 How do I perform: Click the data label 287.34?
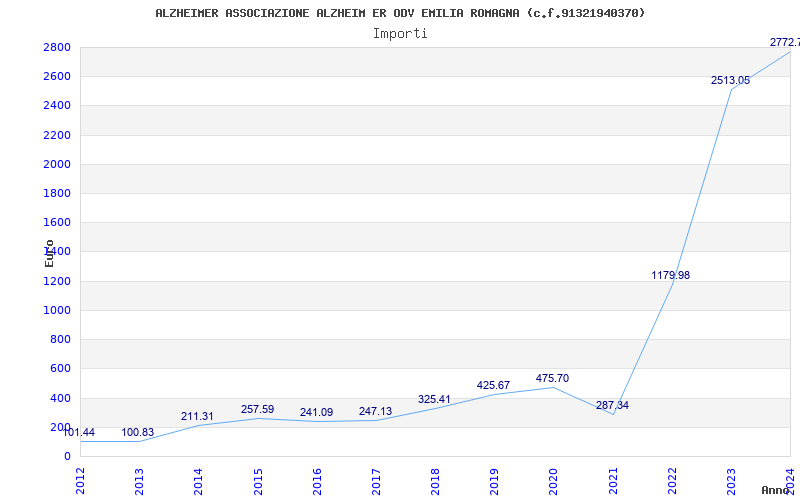coord(612,406)
